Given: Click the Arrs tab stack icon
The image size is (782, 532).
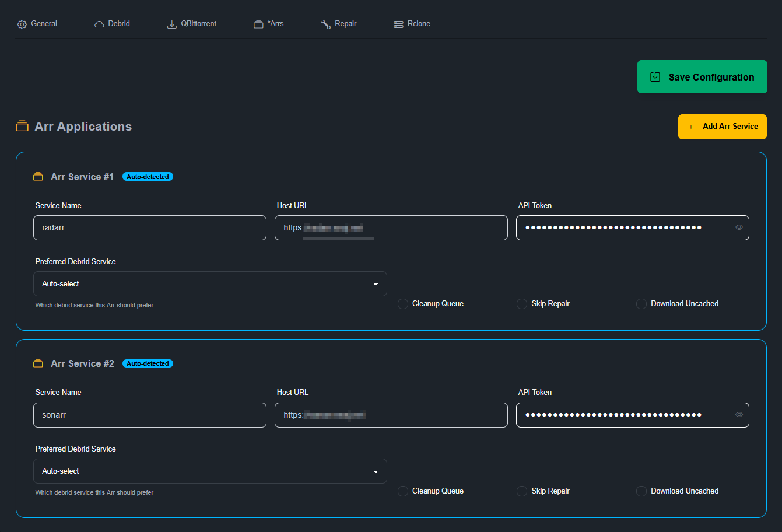Looking at the screenshot, I should (x=258, y=24).
